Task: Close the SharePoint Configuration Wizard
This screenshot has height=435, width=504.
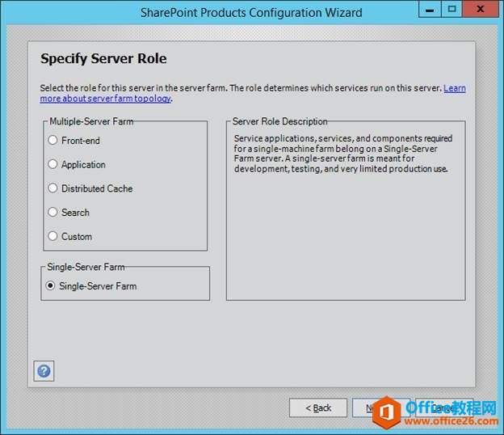Action: (481, 9)
